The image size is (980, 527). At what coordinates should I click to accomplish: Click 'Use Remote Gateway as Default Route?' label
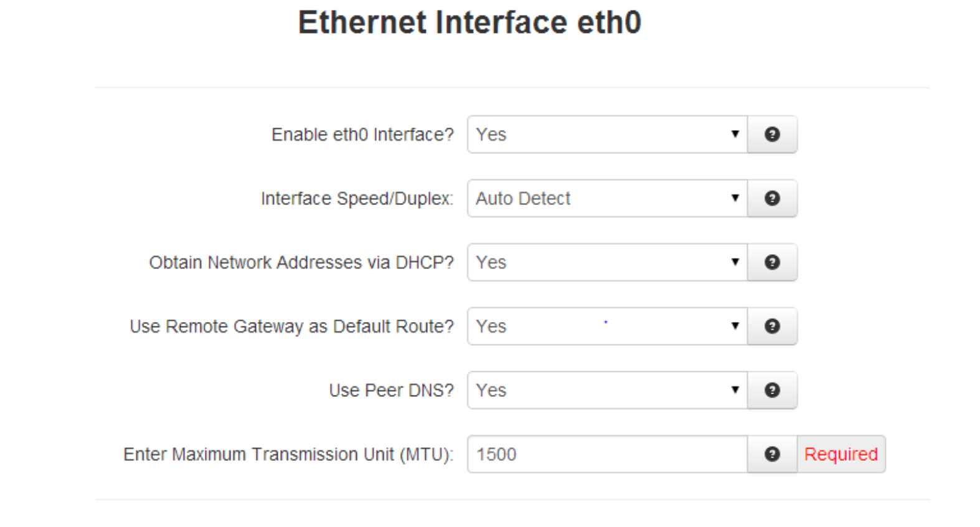coord(292,326)
